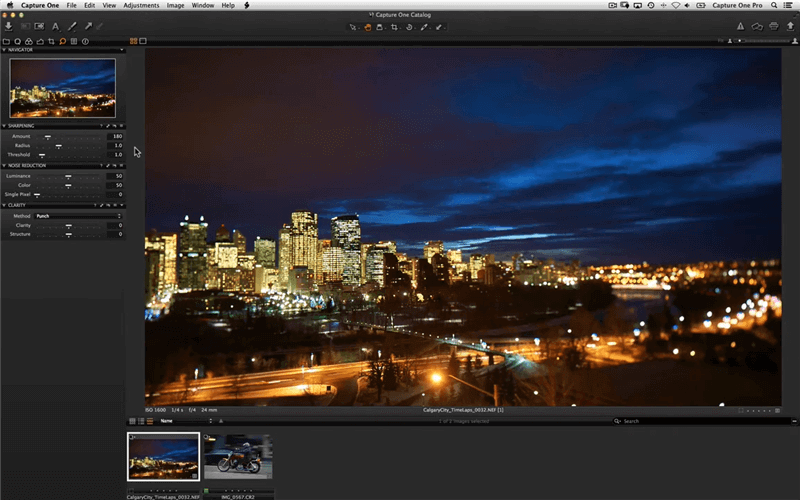
Task: Open the Clarity Method dropdown showing Punch
Action: pyautogui.click(x=78, y=216)
